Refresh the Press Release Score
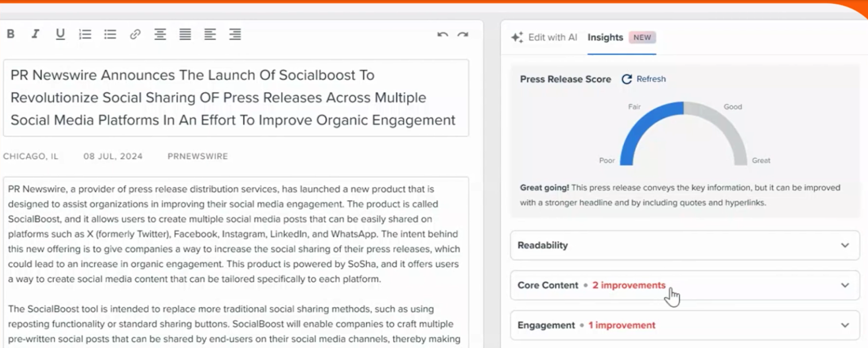868x348 pixels. click(x=644, y=79)
